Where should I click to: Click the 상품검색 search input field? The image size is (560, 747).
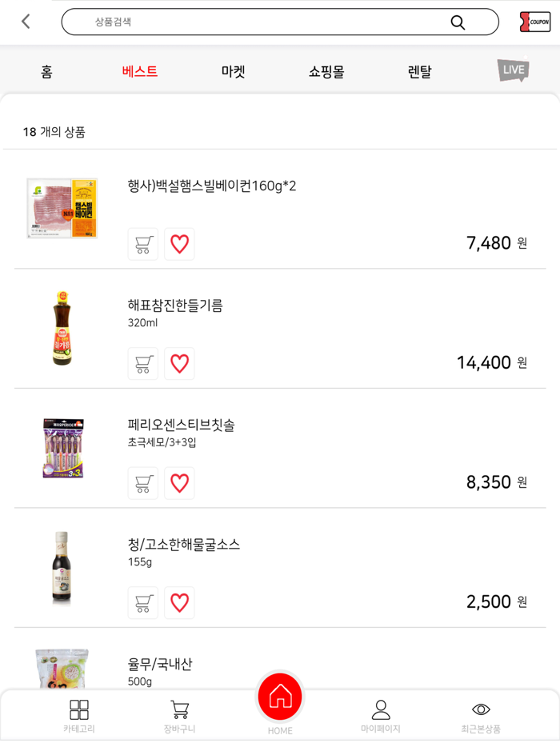[x=240, y=22]
